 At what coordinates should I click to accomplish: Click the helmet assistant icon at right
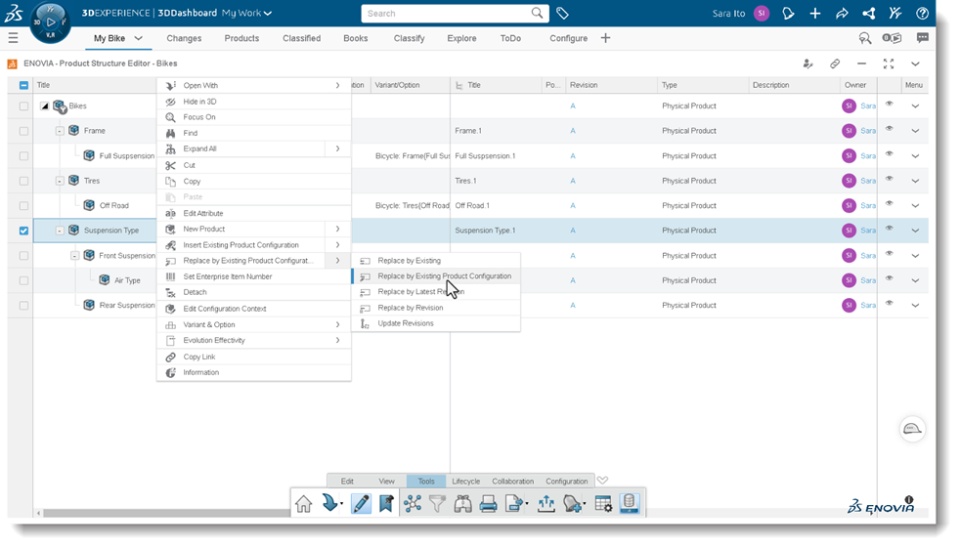click(912, 429)
